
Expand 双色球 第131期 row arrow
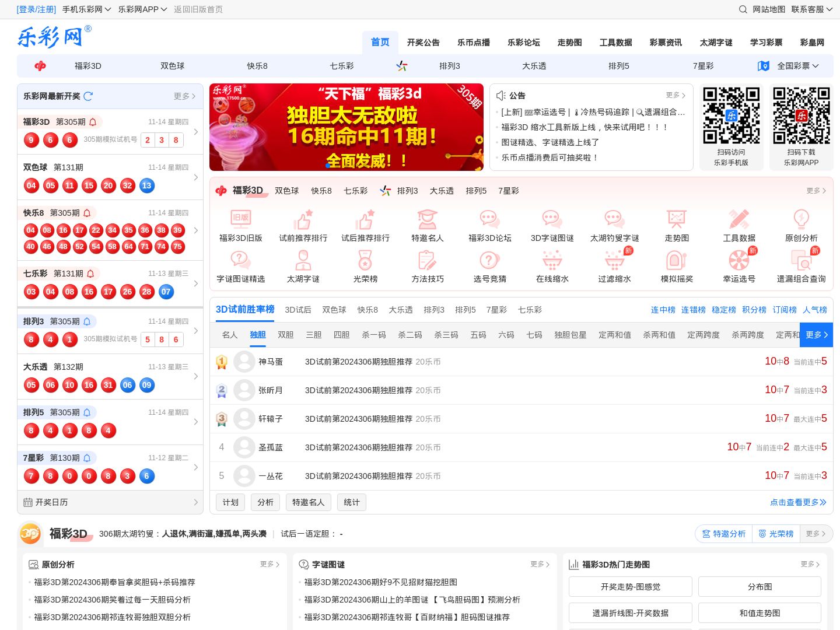point(195,177)
